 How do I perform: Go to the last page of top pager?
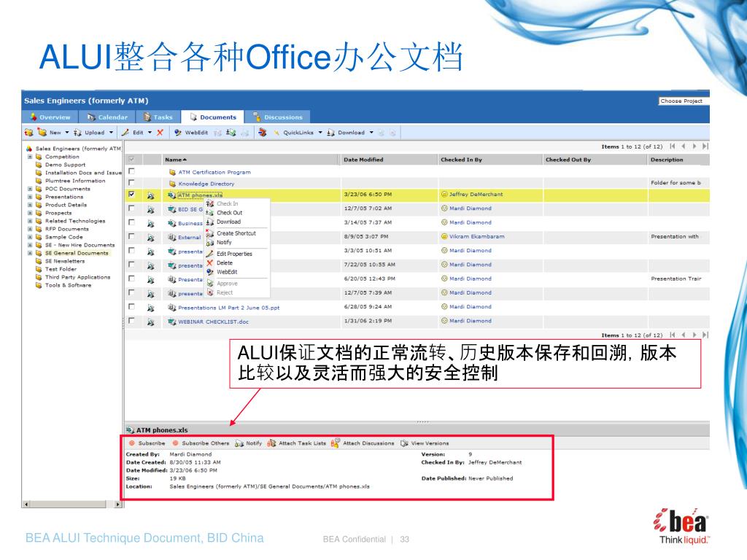point(705,146)
